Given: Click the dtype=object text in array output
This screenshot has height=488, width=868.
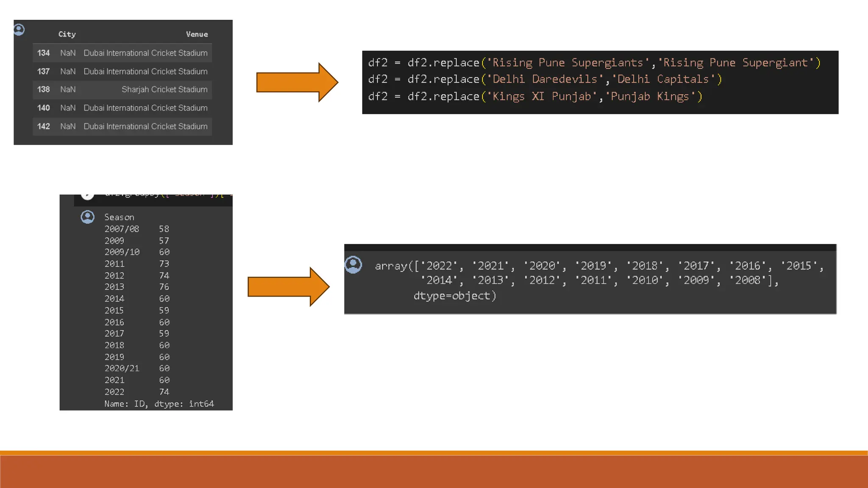Looking at the screenshot, I should coord(454,296).
